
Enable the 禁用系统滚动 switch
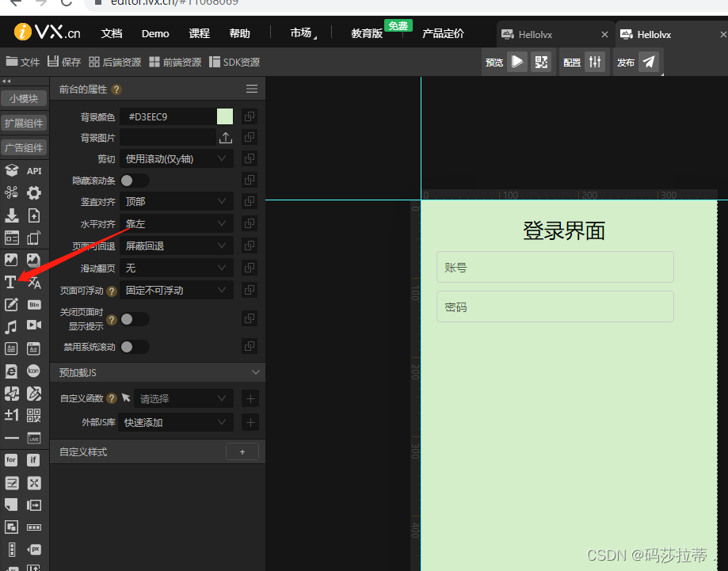click(135, 346)
